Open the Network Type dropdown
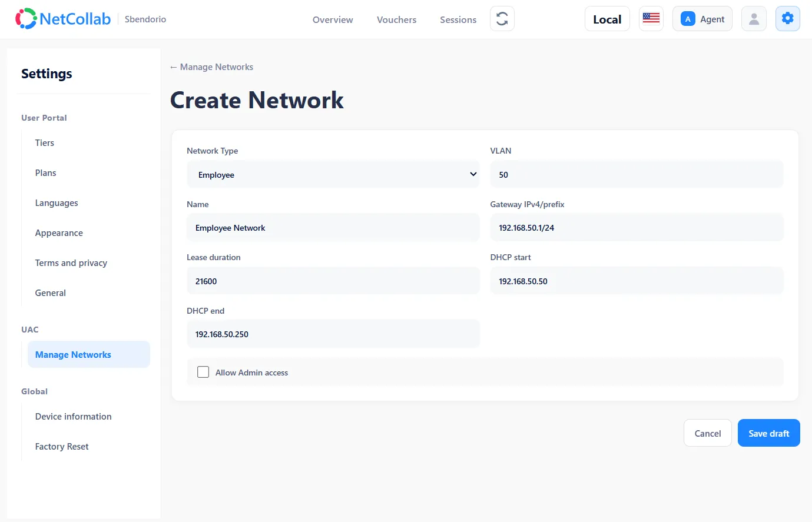 coord(333,174)
